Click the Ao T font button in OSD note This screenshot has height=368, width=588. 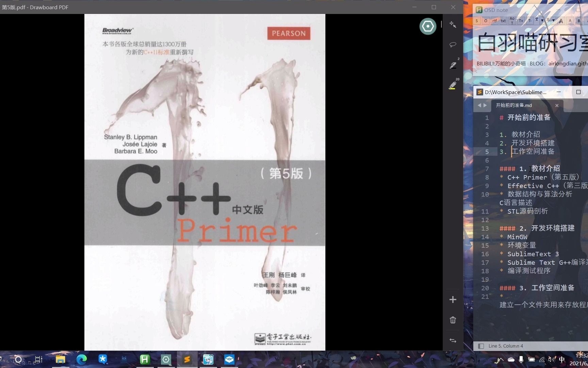click(x=512, y=21)
